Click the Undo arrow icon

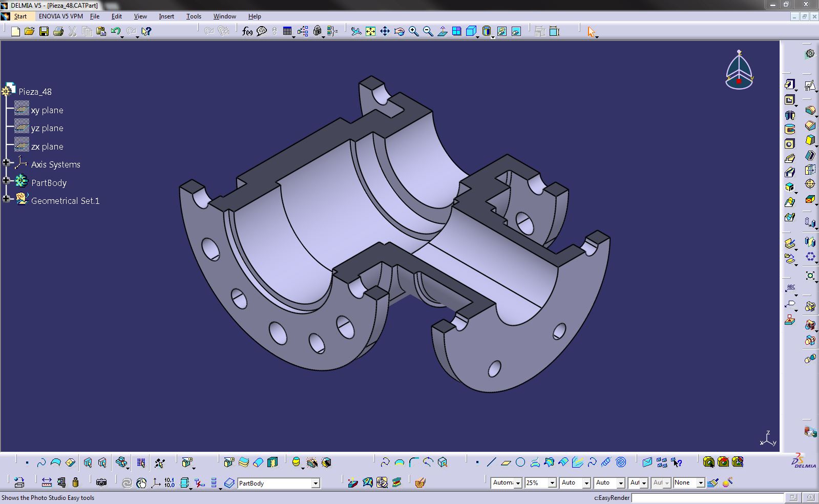tap(116, 31)
